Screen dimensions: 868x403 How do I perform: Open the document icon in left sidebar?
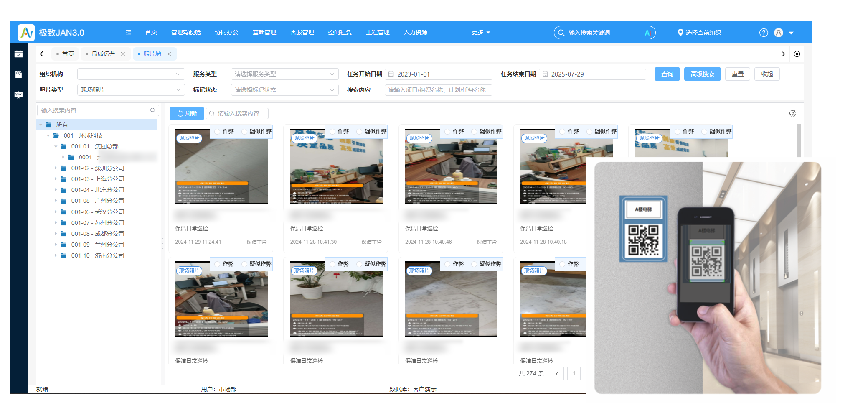point(18,74)
